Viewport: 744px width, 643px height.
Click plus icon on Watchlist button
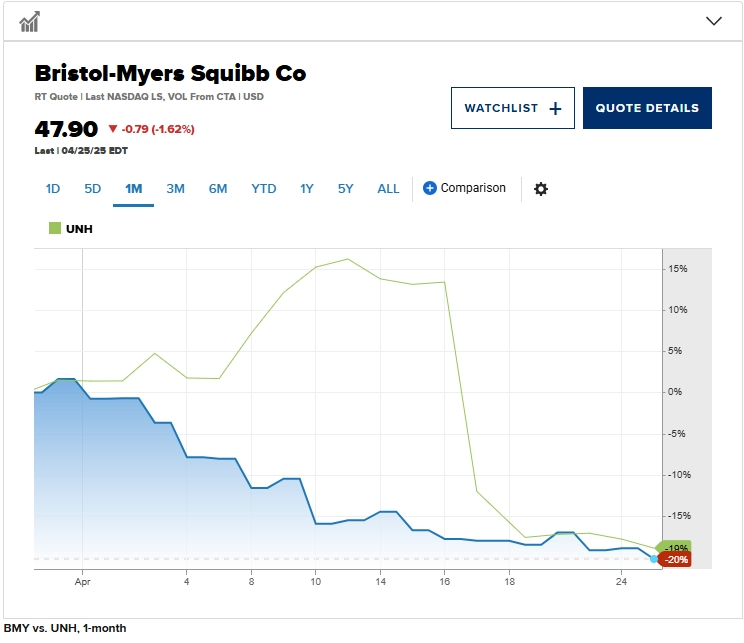[556, 108]
